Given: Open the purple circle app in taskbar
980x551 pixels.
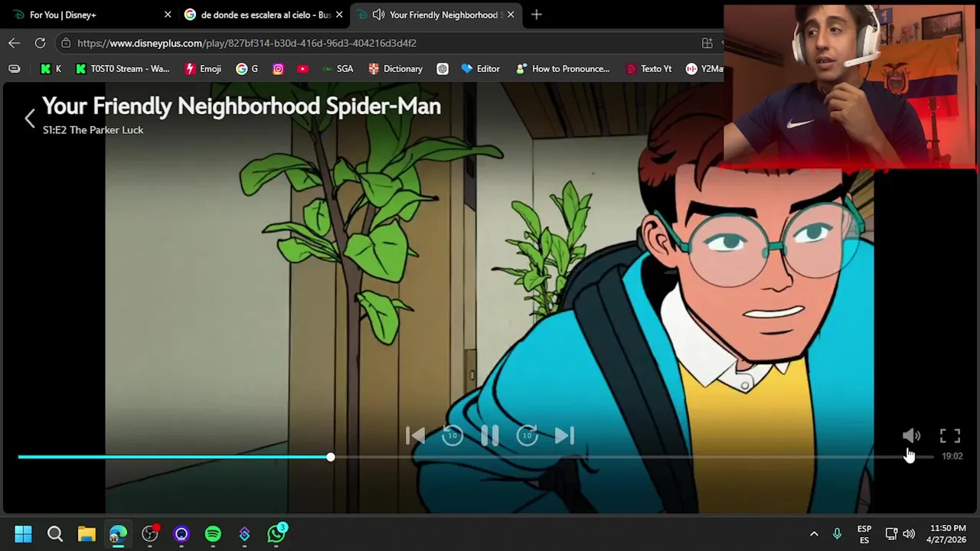Looking at the screenshot, I should (x=181, y=534).
